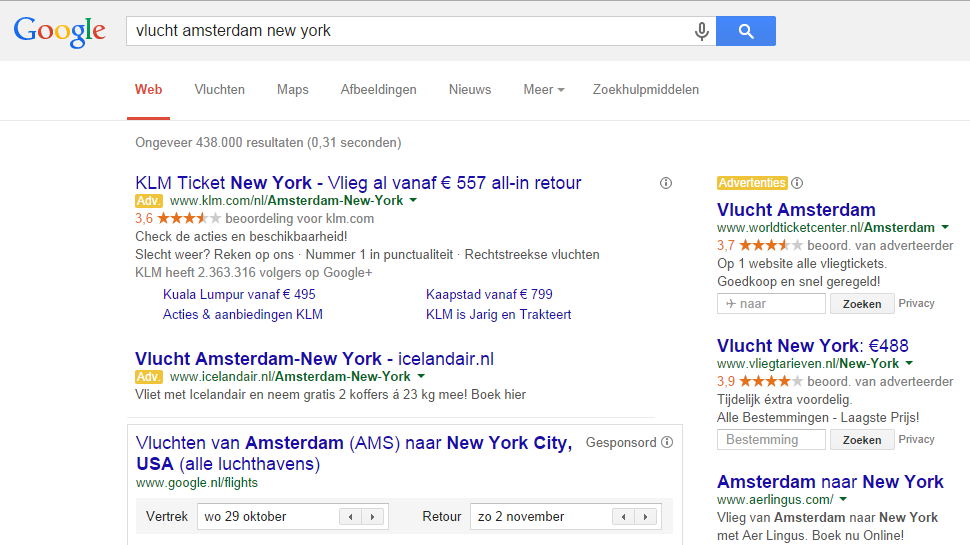Viewport: 970px width, 545px height.
Task: Click previous day arrow for Vertrek date
Action: pos(351,517)
